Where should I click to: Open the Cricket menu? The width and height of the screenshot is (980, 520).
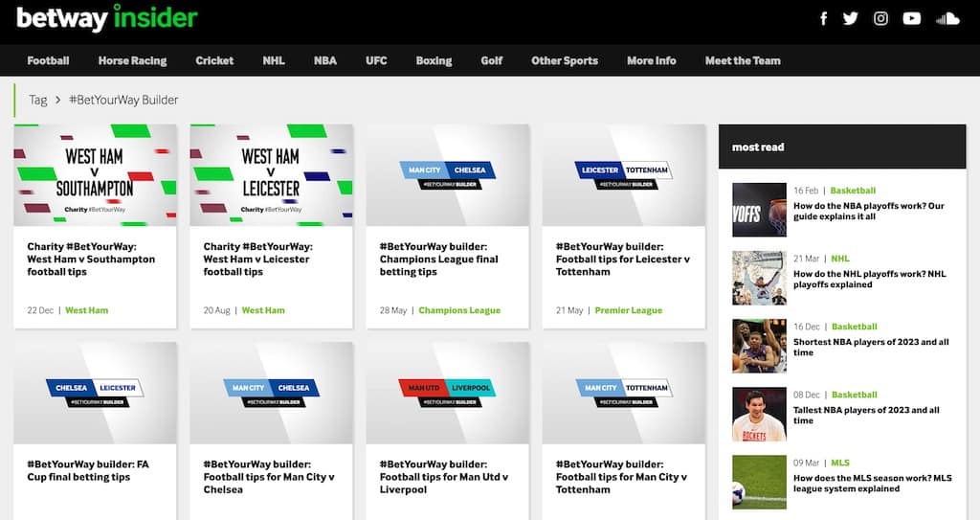(214, 60)
